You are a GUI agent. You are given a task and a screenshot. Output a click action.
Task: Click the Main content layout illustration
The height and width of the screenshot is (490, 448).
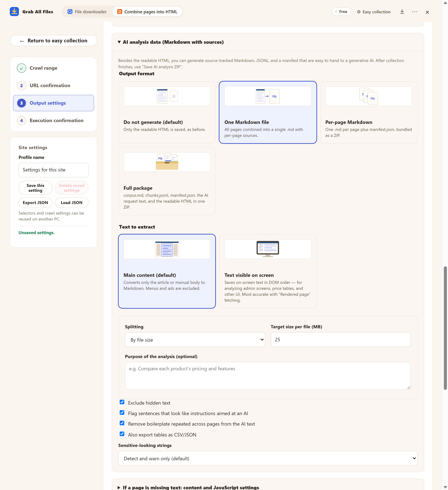[x=167, y=249]
